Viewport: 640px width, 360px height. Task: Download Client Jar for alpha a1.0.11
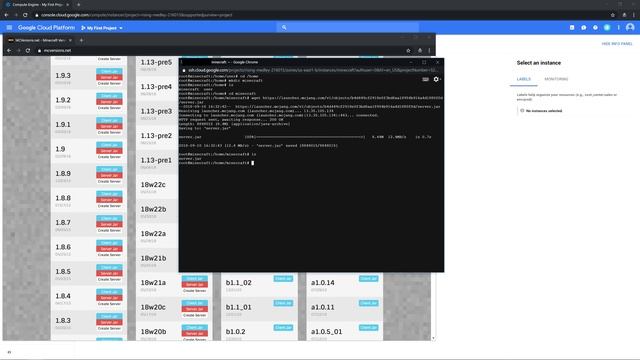coord(369,303)
